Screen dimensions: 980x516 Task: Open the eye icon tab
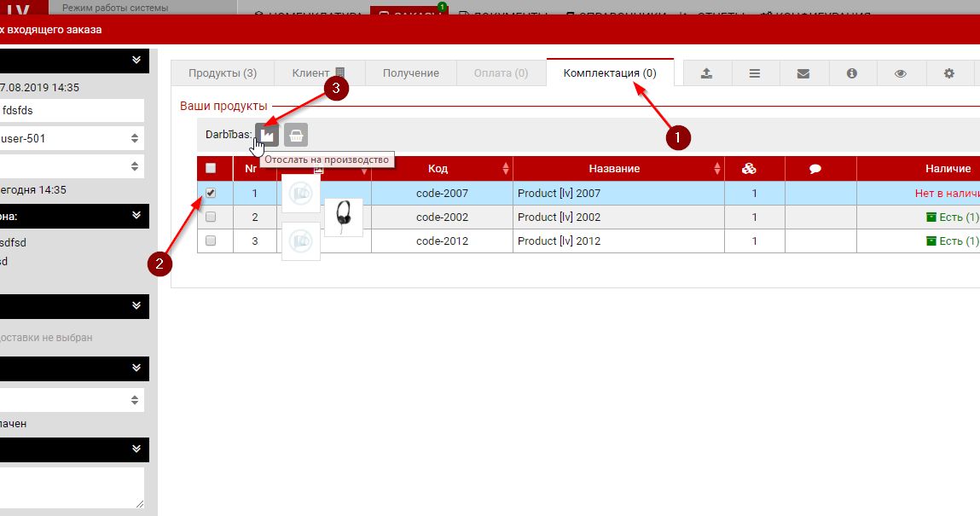point(900,73)
